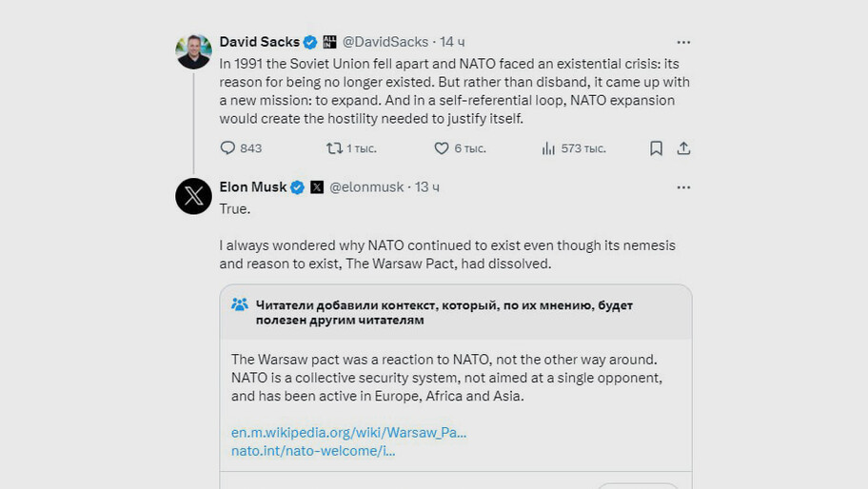Viewport: 868px width, 489px height.
Task: Click Elon Musk's verified blue badge
Action: pos(297,187)
